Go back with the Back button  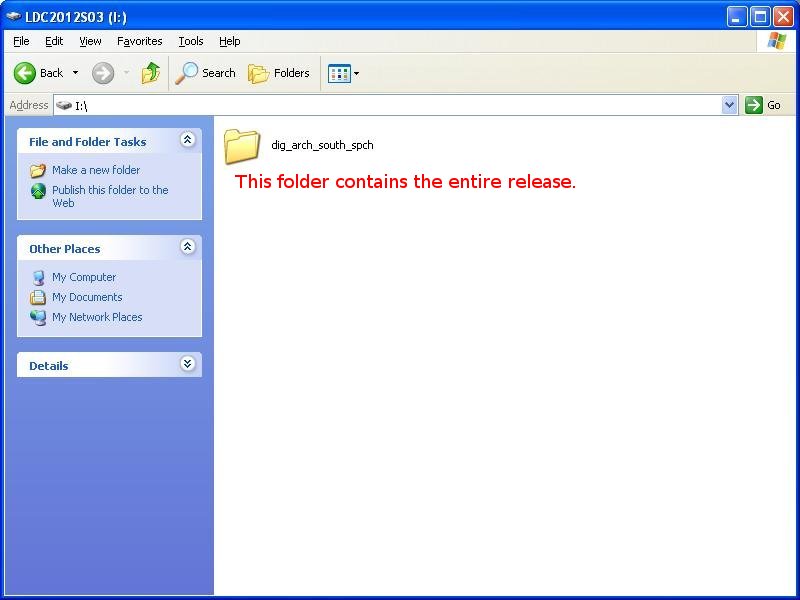point(38,73)
